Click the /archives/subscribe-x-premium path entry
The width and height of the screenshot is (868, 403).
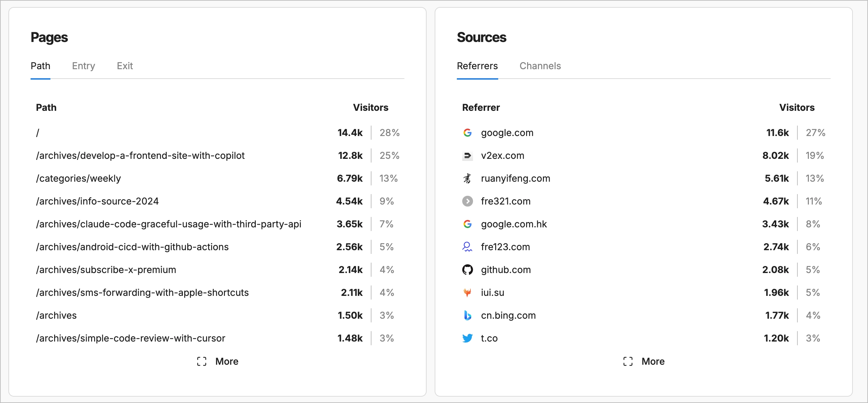106,270
